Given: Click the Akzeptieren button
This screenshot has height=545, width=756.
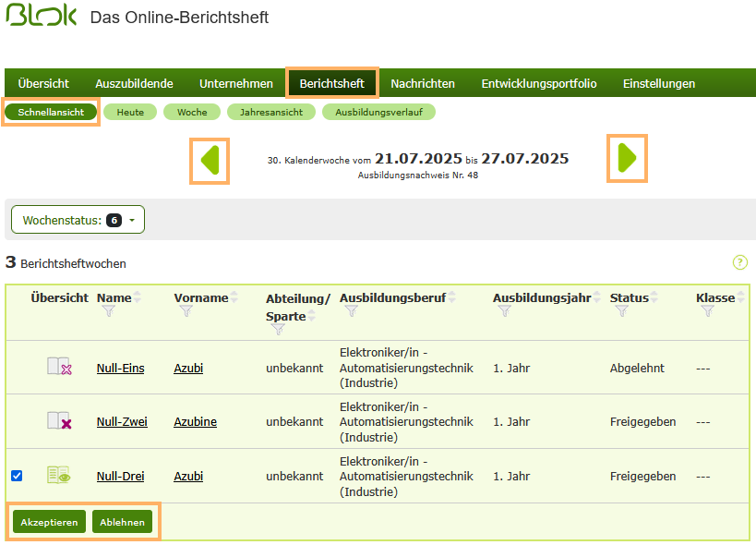Looking at the screenshot, I should [x=48, y=521].
